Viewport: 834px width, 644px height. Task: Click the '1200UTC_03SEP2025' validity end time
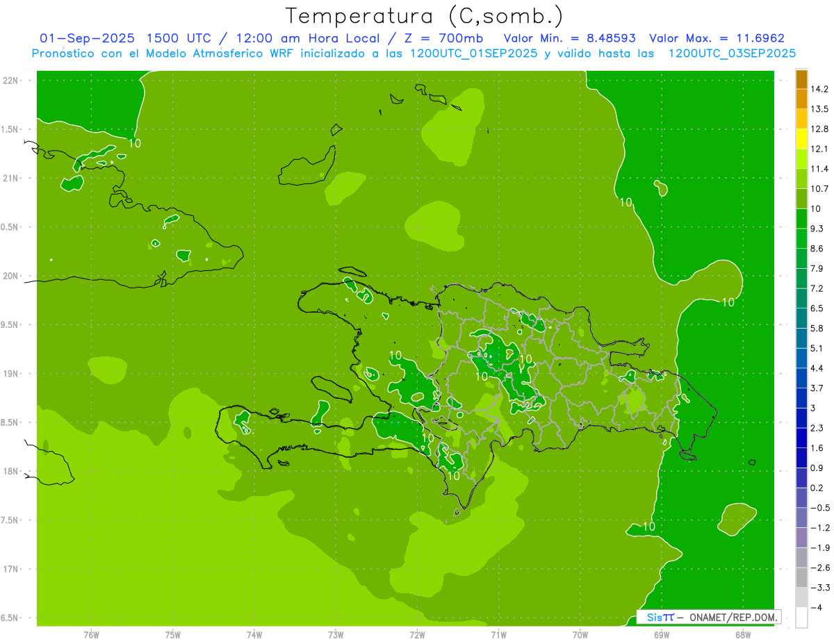tap(732, 53)
